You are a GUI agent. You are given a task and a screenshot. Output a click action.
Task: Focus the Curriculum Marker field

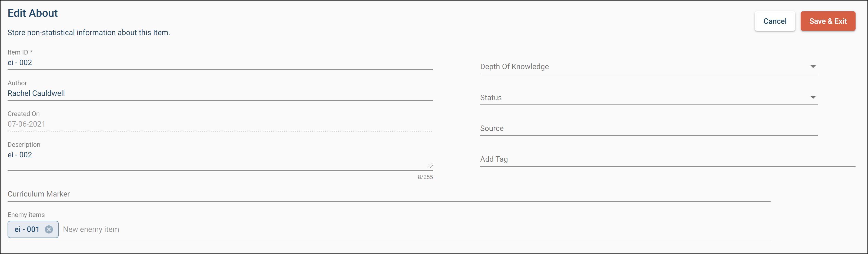point(388,194)
